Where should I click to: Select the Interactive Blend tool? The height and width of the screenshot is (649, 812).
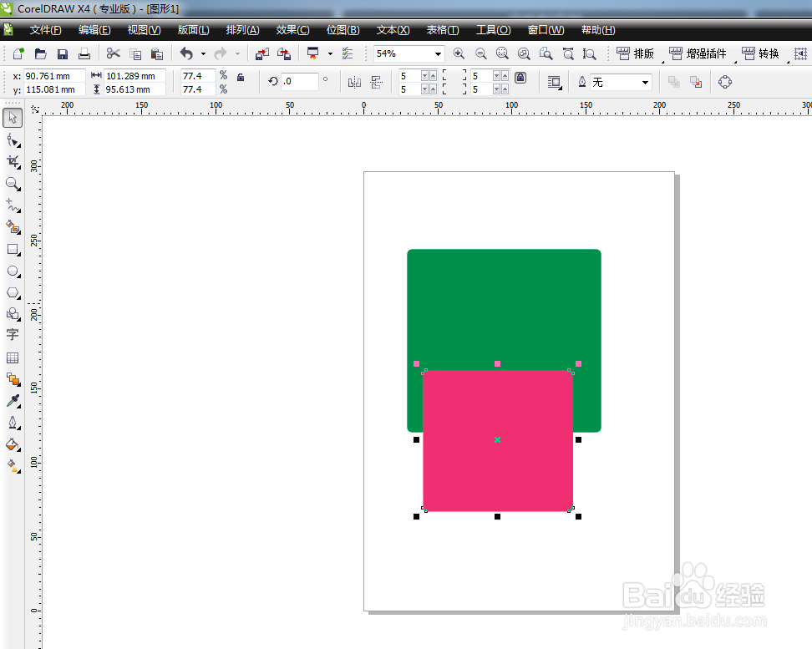click(x=13, y=379)
